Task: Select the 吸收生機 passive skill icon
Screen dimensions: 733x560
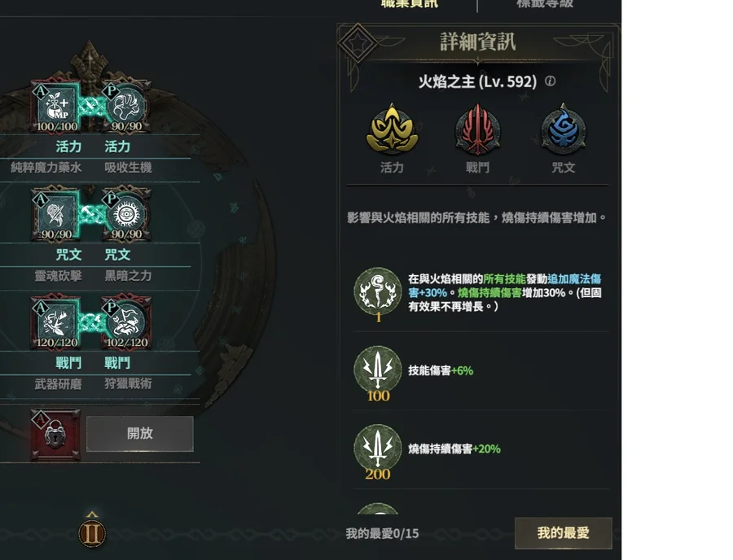Action: tap(126, 107)
